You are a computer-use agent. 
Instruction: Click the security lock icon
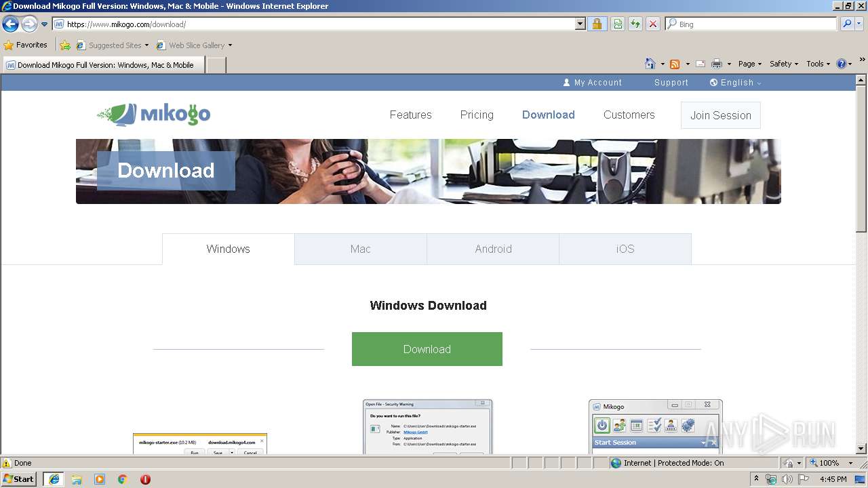[597, 24]
